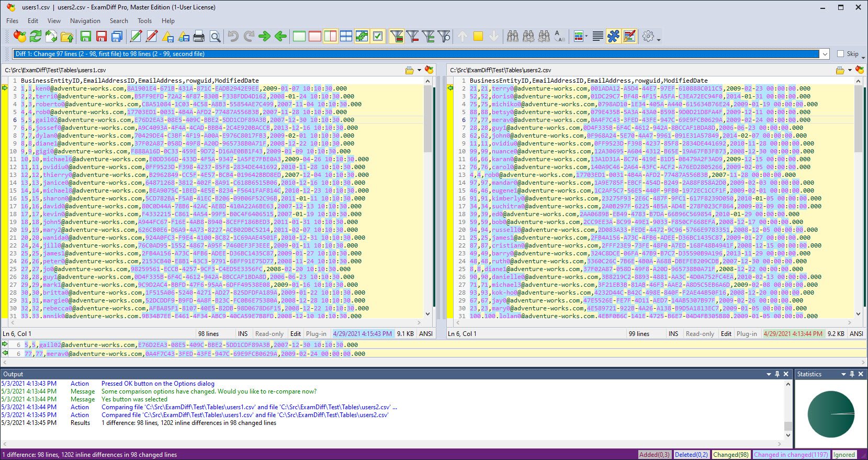The width and height of the screenshot is (868, 460).
Task: Toggle the syntax highlighting paintbrush button
Action: click(x=629, y=36)
